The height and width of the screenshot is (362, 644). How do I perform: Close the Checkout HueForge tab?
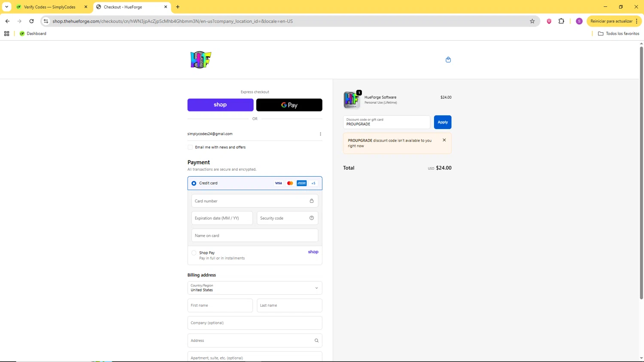[x=166, y=7]
